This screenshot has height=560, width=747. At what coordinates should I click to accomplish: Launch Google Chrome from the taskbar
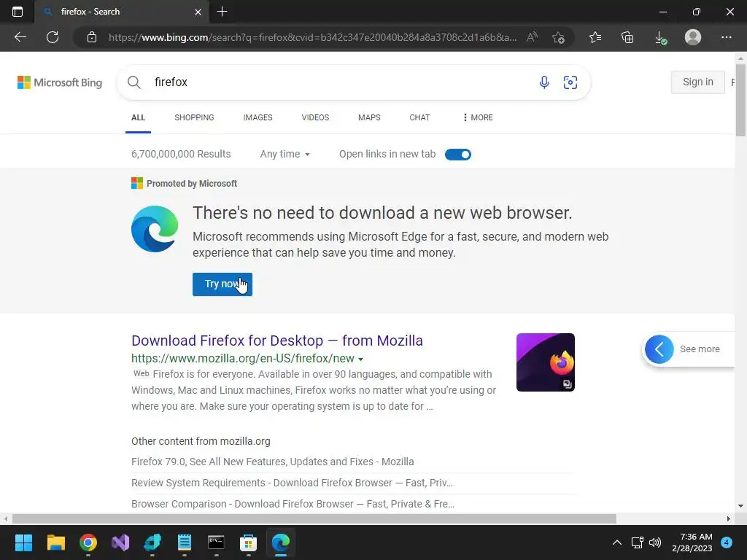(x=88, y=542)
